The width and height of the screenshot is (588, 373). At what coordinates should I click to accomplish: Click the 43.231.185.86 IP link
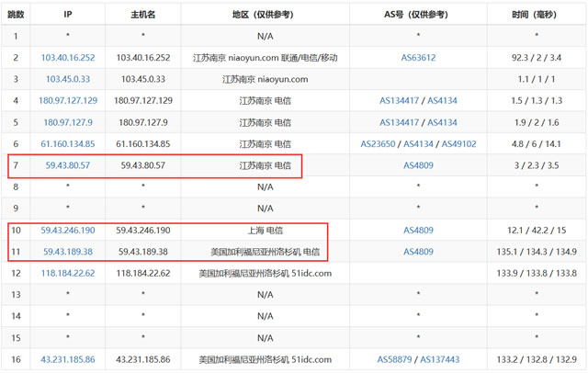click(x=67, y=359)
